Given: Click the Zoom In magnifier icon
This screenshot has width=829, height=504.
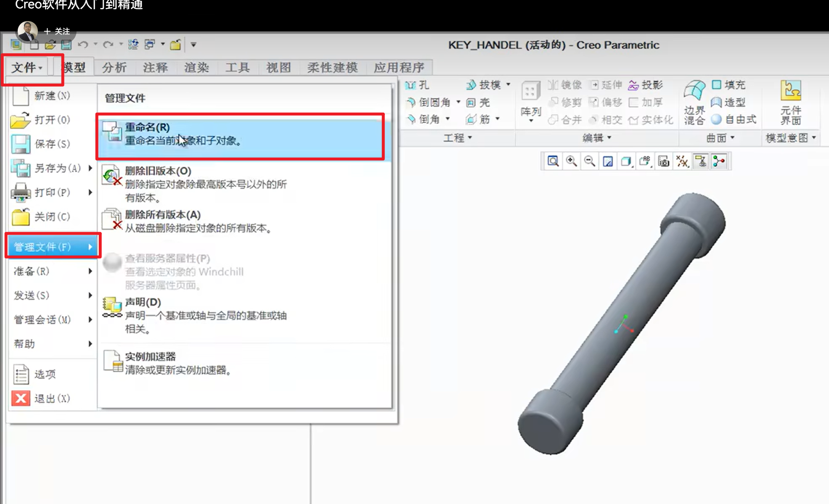Looking at the screenshot, I should pyautogui.click(x=571, y=161).
